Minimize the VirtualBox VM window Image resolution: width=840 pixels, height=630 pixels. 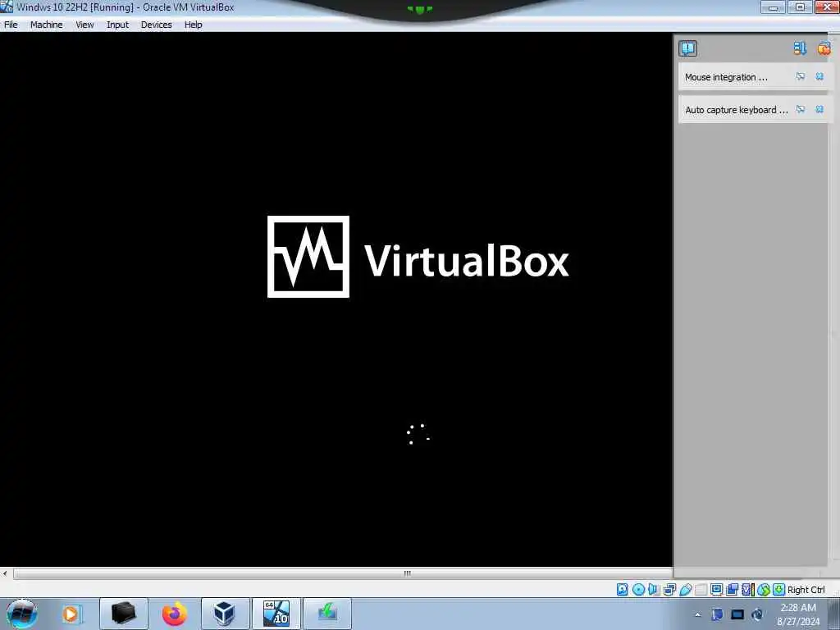(773, 7)
